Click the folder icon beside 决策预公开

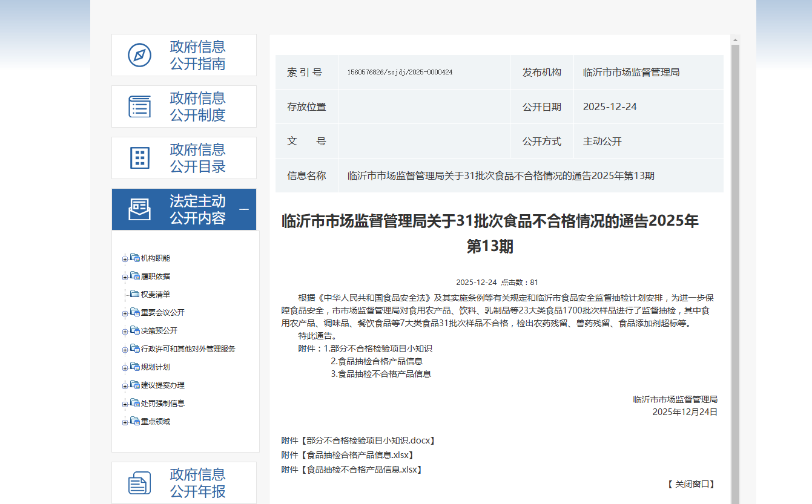coord(134,330)
